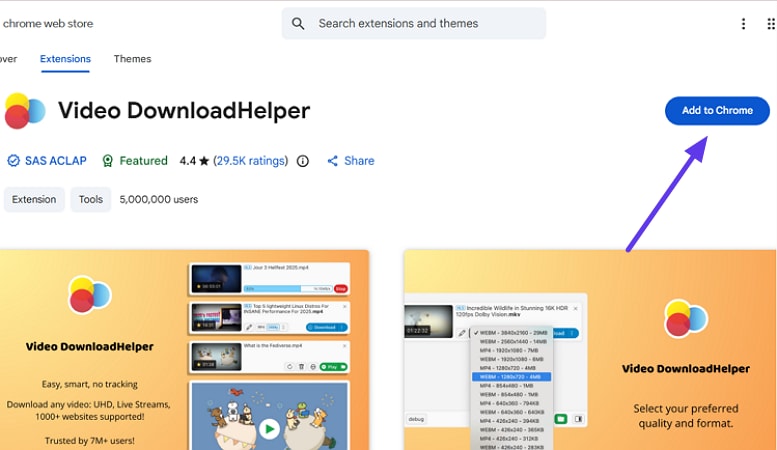Image resolution: width=777 pixels, height=450 pixels.
Task: Click the 4.4 star rating
Action: pos(194,161)
